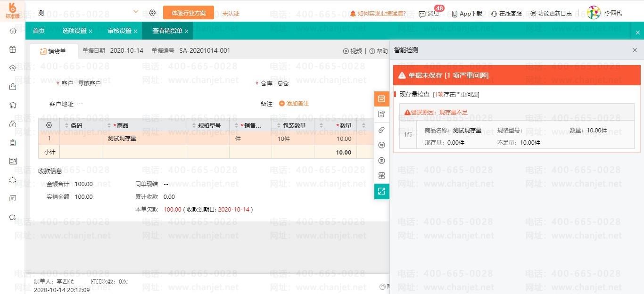The image size is (644, 294).
Task: Open 消息 notifications with 48 badge
Action: click(429, 14)
